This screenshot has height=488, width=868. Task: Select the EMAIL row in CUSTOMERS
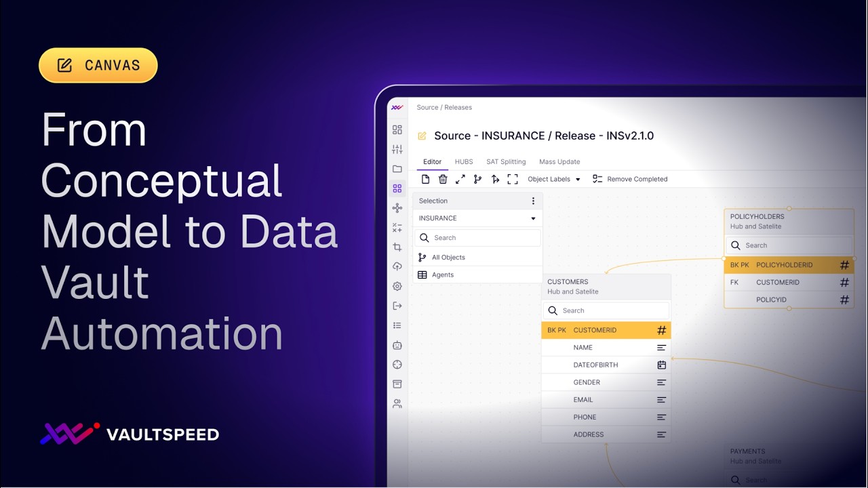[606, 400]
